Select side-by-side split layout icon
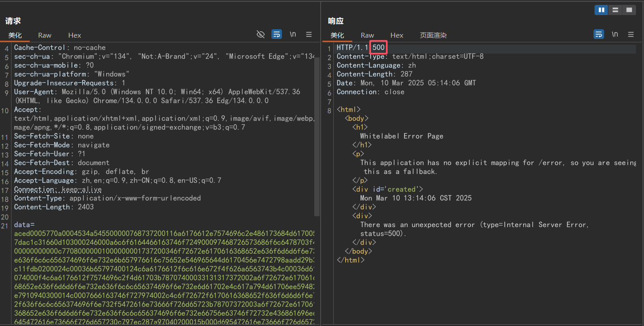Viewport: 644px width, 326px height. [601, 10]
